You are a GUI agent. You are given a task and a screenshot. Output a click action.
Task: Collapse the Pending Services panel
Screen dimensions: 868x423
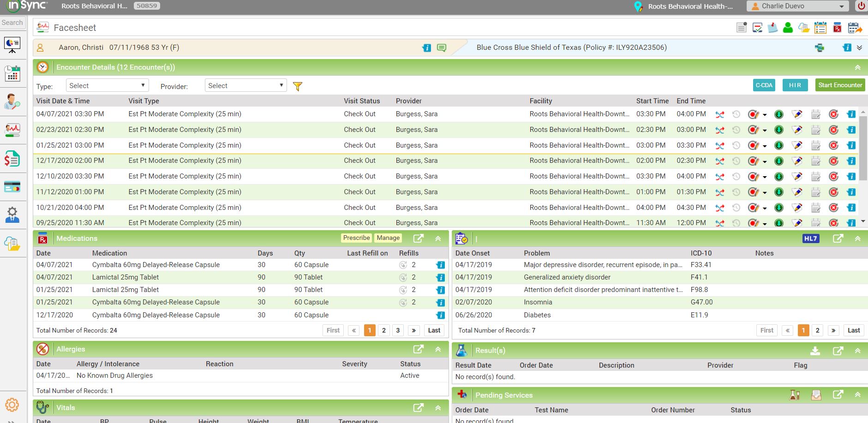tap(858, 395)
